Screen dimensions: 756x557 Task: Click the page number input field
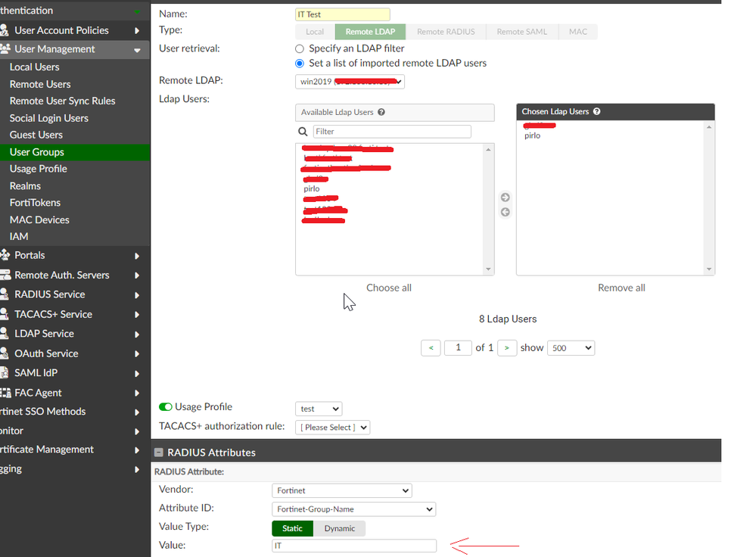click(458, 347)
